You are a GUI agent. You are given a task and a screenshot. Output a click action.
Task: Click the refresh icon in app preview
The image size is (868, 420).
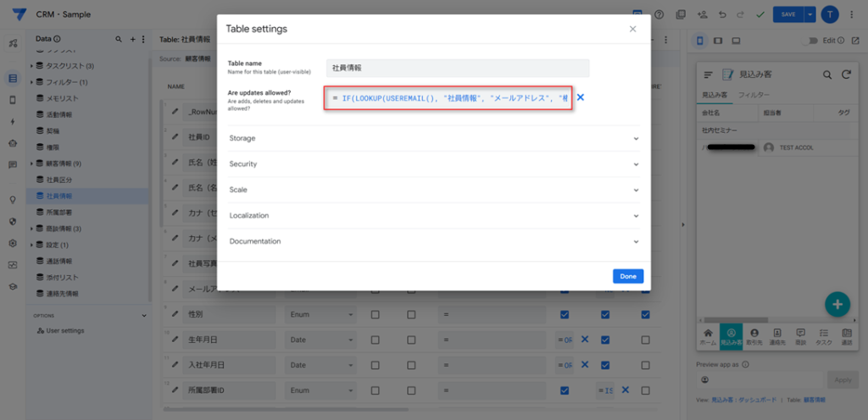[x=845, y=75]
